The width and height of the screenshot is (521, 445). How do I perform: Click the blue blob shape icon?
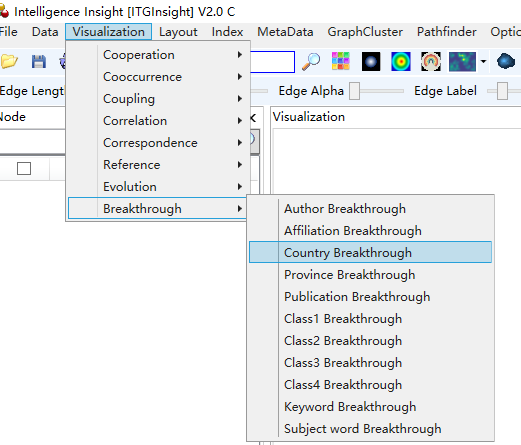coord(506,61)
